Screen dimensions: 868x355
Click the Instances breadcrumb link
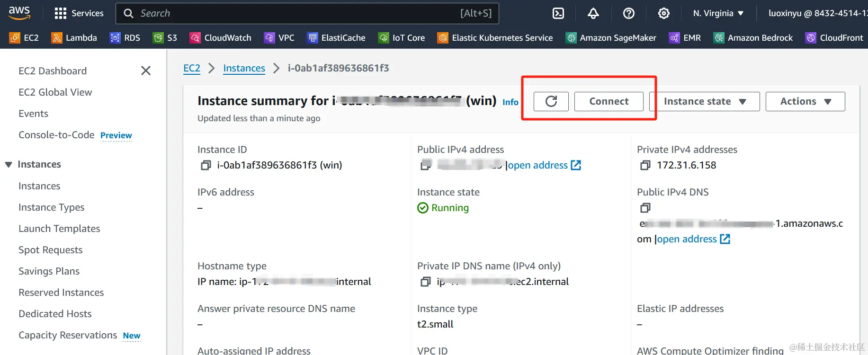(244, 68)
